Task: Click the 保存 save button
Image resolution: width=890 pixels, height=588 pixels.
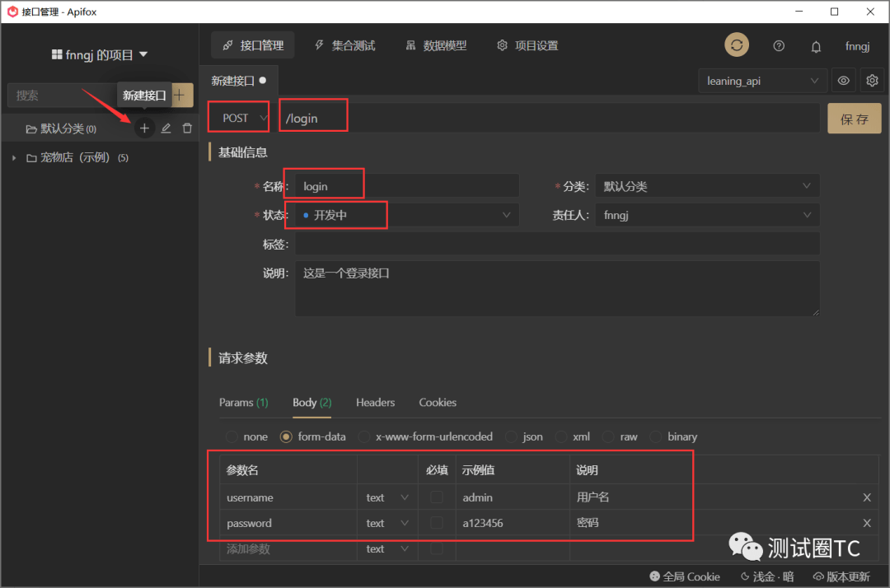Action: [x=854, y=118]
